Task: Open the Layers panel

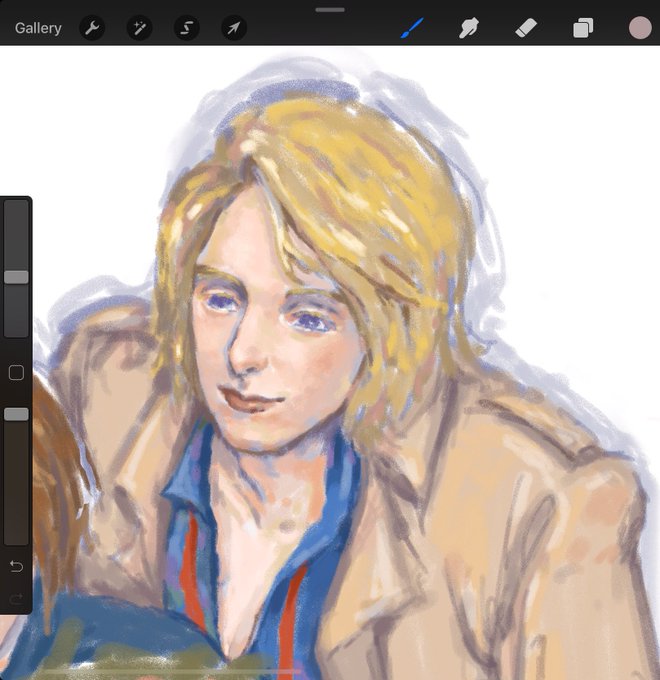Action: tap(583, 28)
